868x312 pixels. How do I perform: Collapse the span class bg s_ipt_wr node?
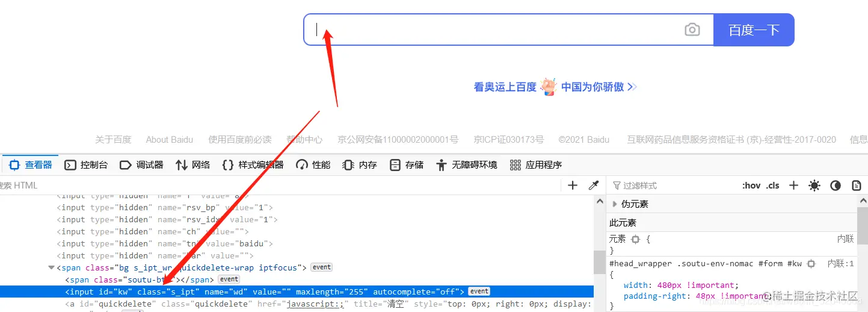coord(52,267)
